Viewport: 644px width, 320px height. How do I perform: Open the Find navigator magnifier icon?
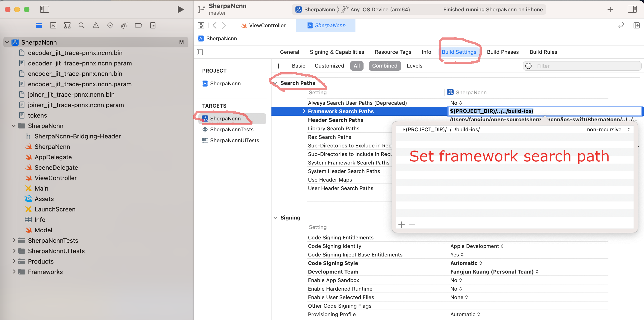tap(81, 25)
